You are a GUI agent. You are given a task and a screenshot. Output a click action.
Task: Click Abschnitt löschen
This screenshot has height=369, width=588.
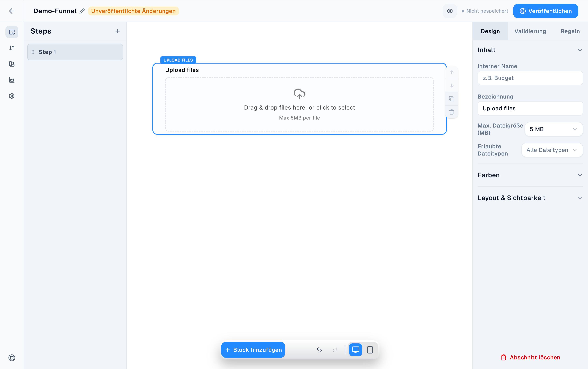tap(530, 358)
